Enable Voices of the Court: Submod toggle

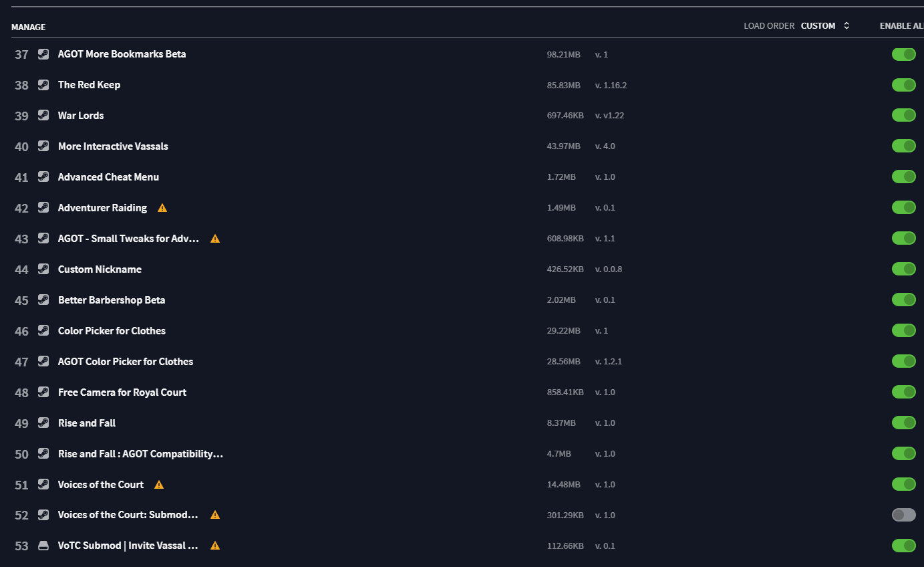point(904,515)
